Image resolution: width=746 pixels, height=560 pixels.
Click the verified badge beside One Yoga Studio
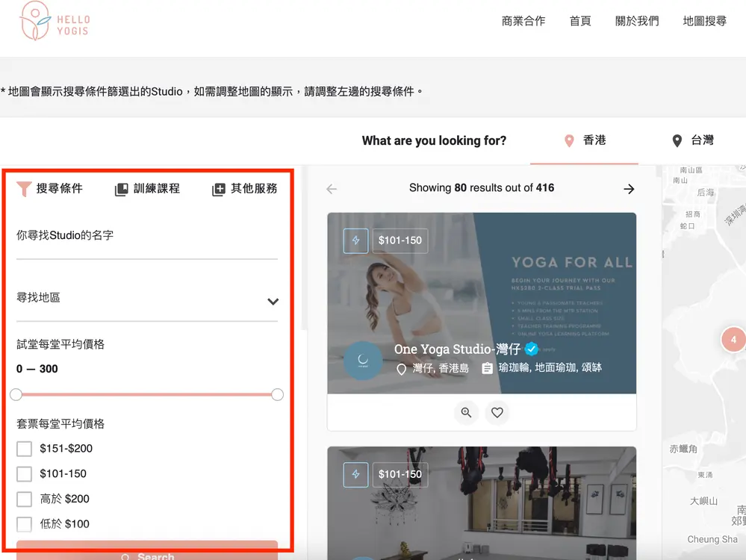pyautogui.click(x=532, y=349)
